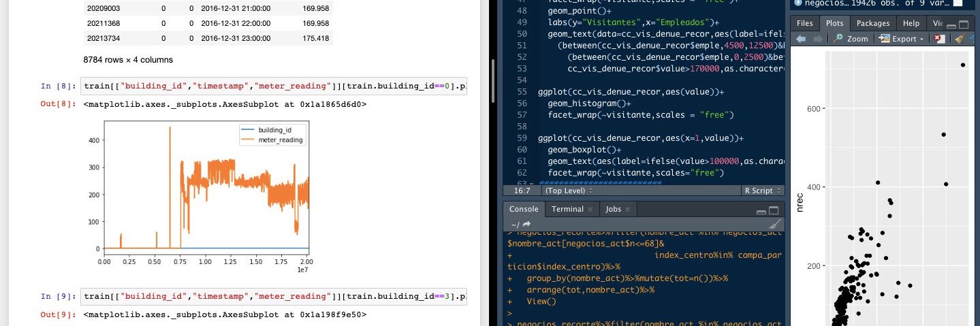Open the R Script file type dropdown

click(763, 191)
